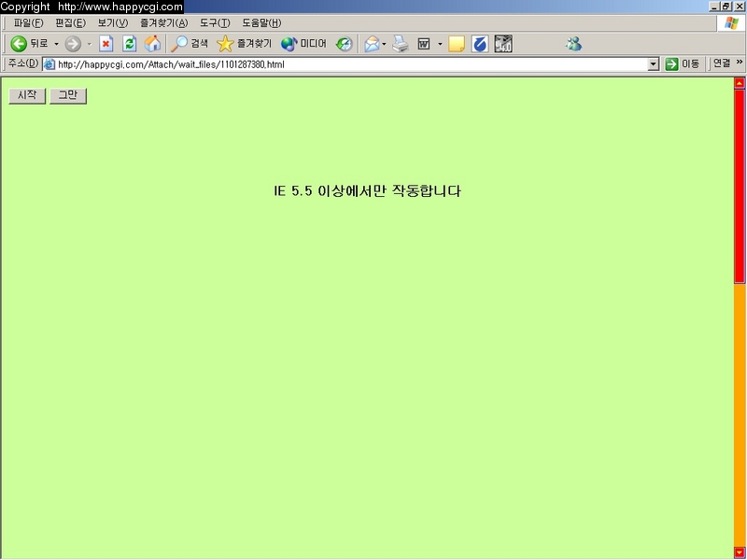This screenshot has width=747, height=560.
Task: Click the Edit with Word icon
Action: coord(424,44)
